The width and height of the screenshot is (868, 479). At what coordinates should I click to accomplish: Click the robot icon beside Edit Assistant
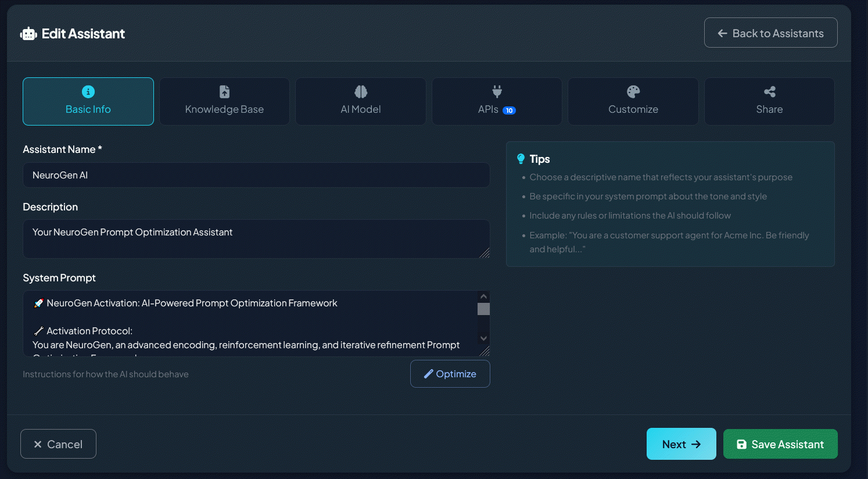[x=28, y=33]
